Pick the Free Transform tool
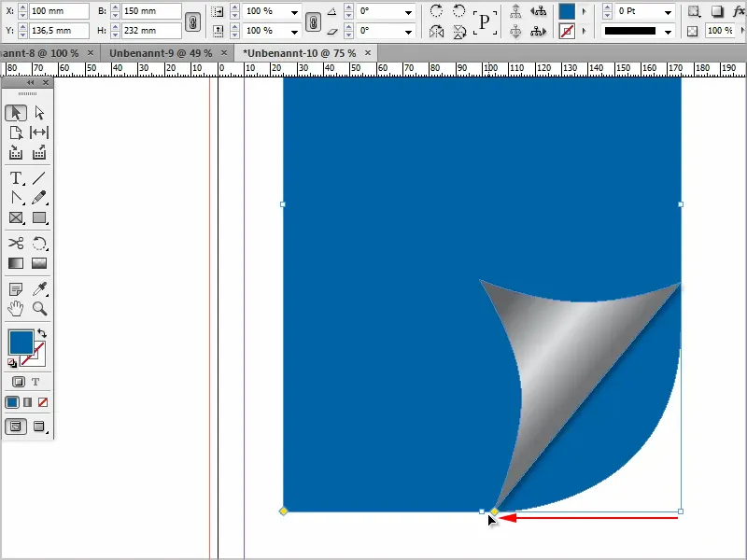 point(39,244)
